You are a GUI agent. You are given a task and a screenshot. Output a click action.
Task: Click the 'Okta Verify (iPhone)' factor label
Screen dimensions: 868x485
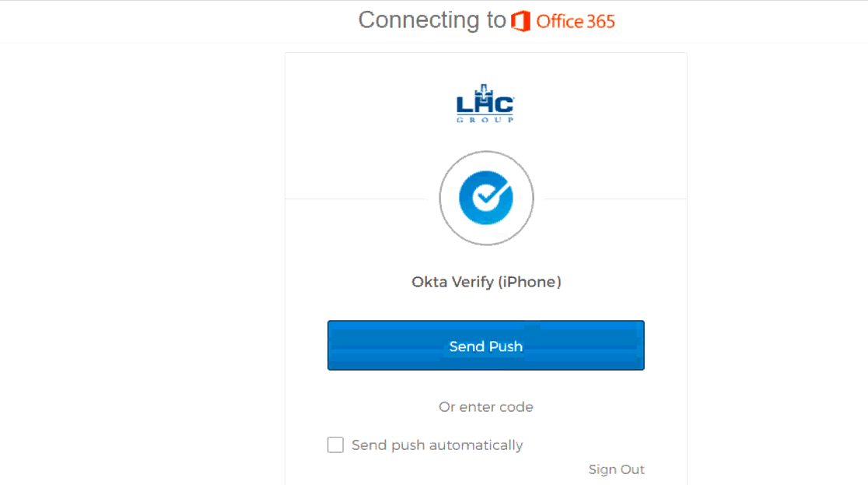tap(486, 282)
